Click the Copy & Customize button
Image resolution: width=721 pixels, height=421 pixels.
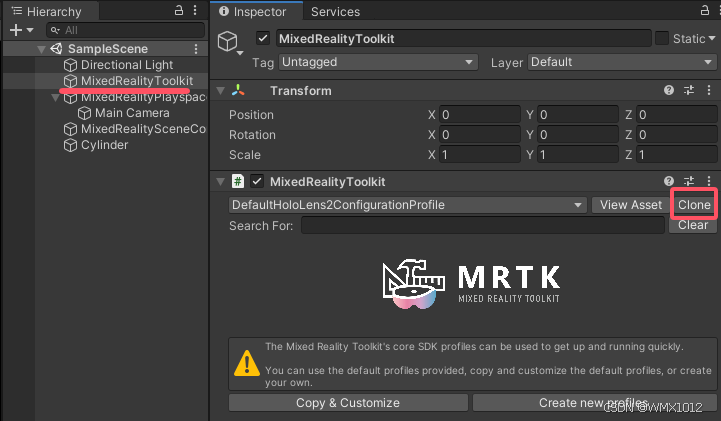point(348,403)
